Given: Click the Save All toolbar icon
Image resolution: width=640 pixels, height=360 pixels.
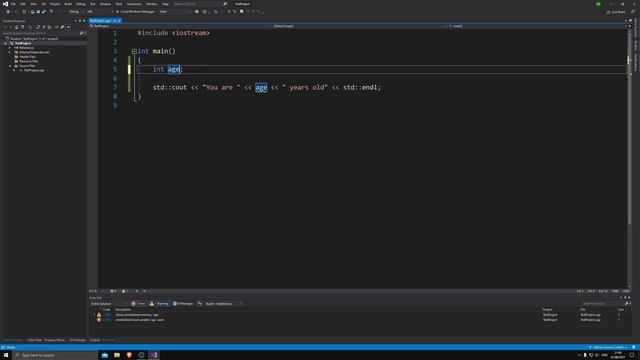Looking at the screenshot, I should [x=44, y=11].
